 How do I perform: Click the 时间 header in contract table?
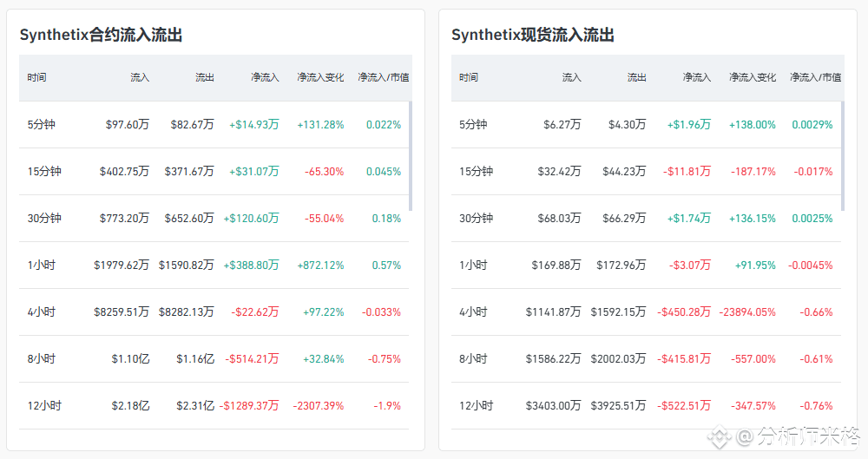[x=36, y=77]
